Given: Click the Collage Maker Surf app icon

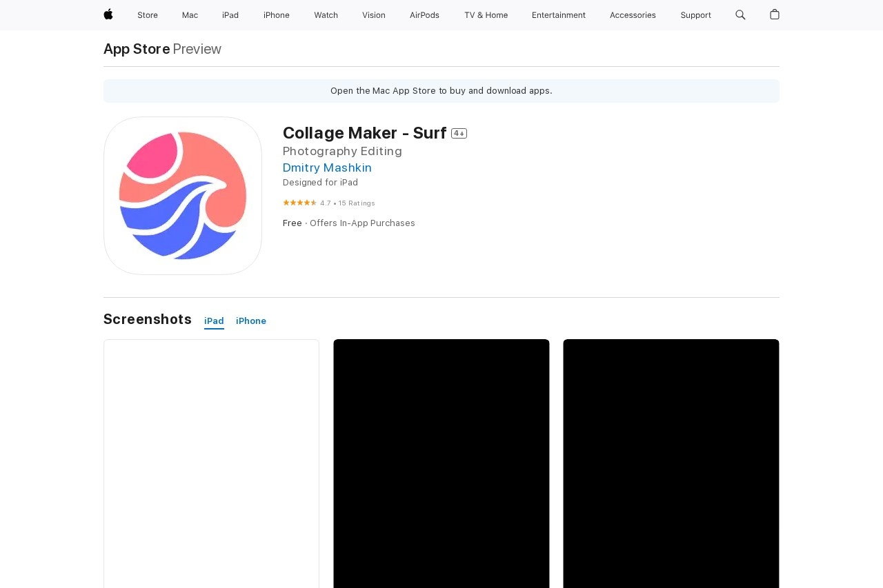Looking at the screenshot, I should [183, 196].
